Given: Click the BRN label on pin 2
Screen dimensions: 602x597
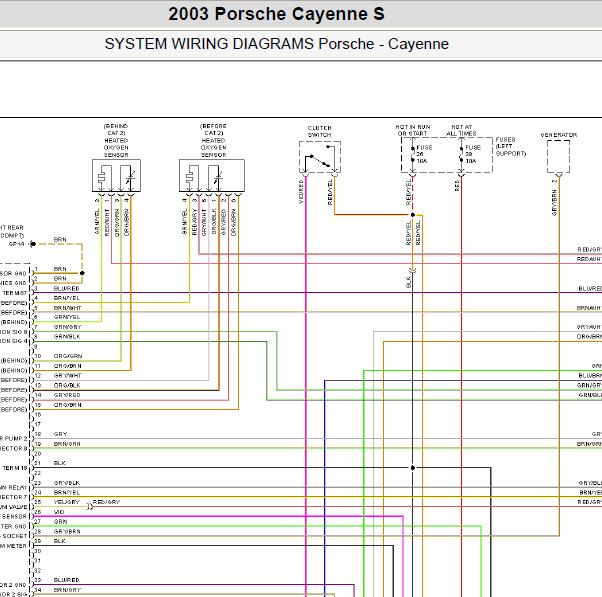Looking at the screenshot, I should tap(60, 278).
